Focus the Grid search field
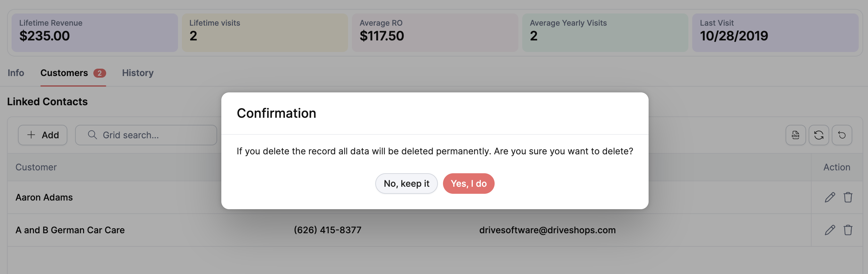The image size is (868, 274). 146,135
